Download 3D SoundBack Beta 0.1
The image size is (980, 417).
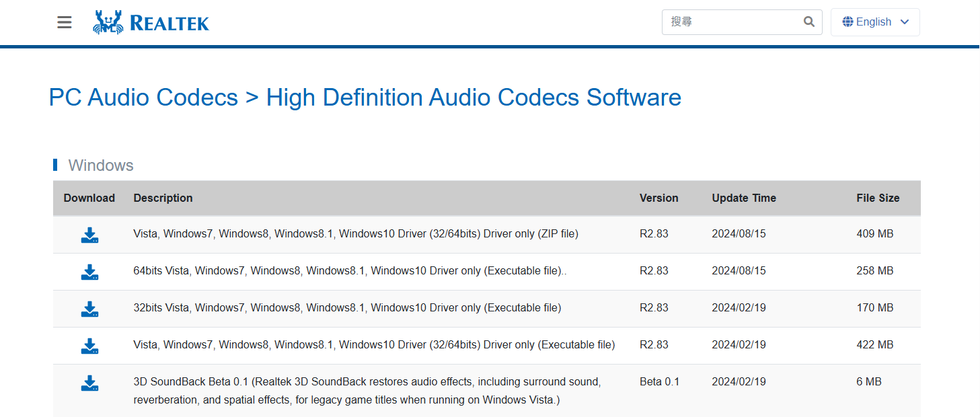(89, 383)
